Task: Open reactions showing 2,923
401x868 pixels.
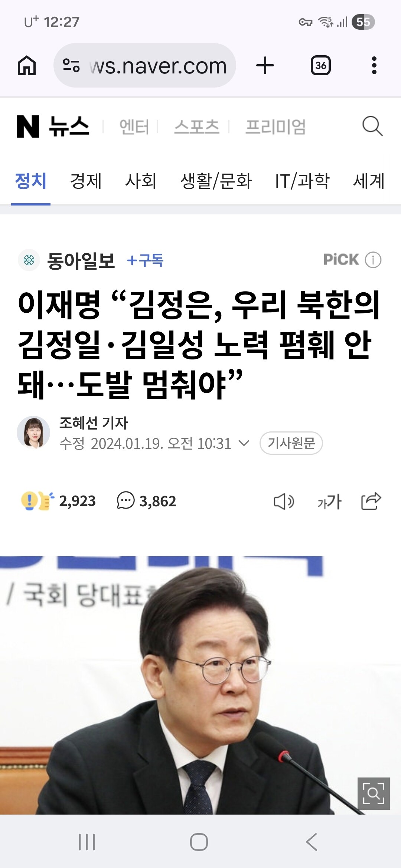Action: [58, 501]
